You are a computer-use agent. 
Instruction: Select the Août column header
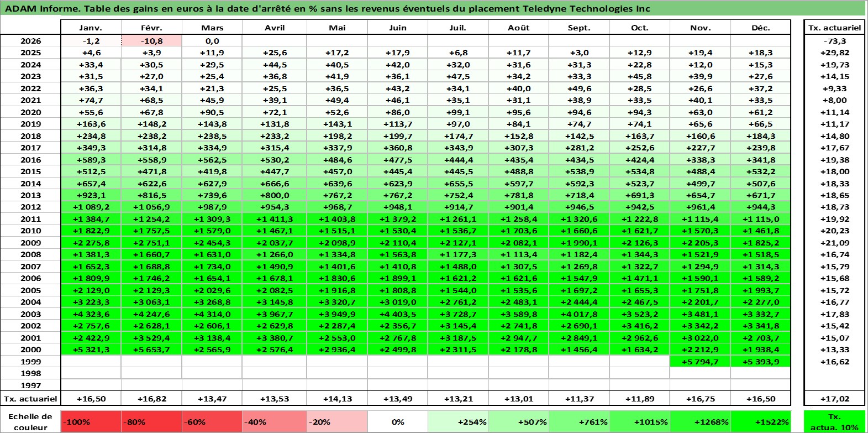coord(518,28)
